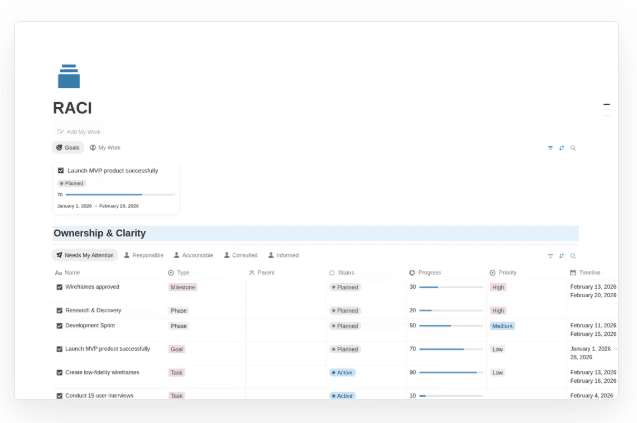Search the Ownership table
Viewport: 637px width, 423px height.
[573, 256]
